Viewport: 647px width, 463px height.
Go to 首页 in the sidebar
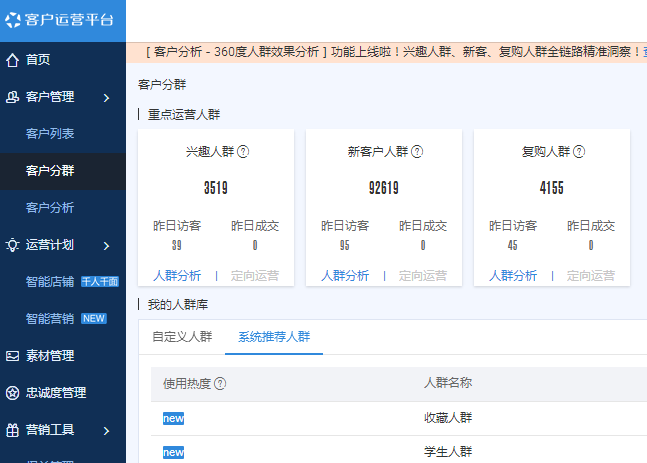pyautogui.click(x=38, y=60)
